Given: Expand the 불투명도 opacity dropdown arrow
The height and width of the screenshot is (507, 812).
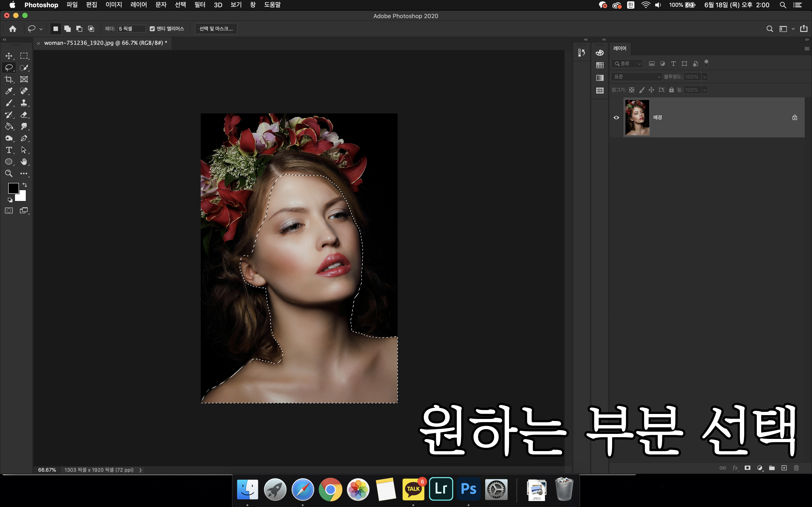Looking at the screenshot, I should click(x=705, y=77).
